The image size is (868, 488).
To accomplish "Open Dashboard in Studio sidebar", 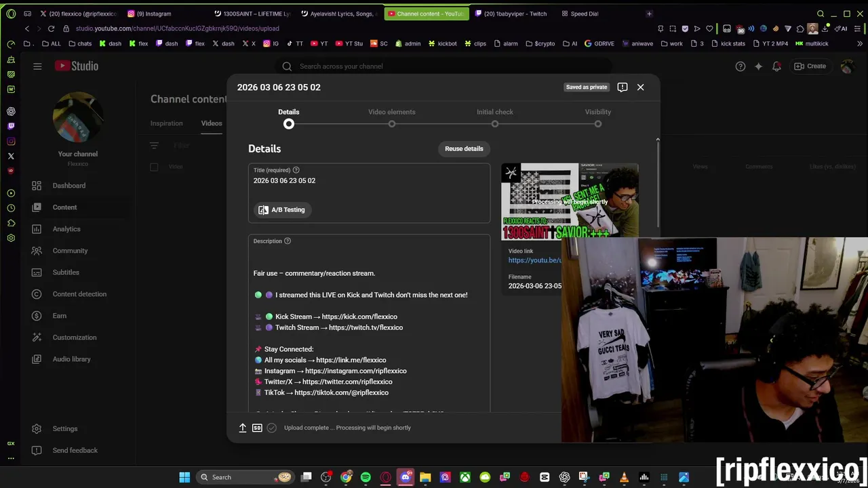I will 68,186.
